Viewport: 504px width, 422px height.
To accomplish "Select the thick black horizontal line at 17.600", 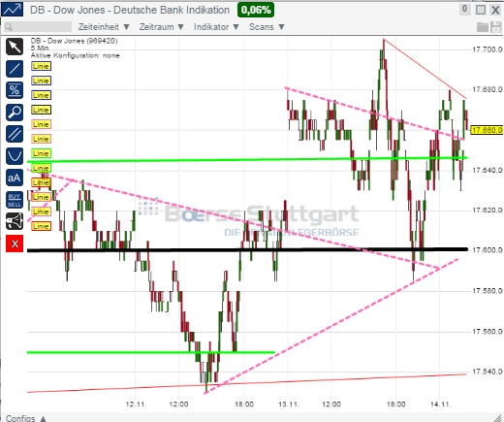I will point(247,249).
